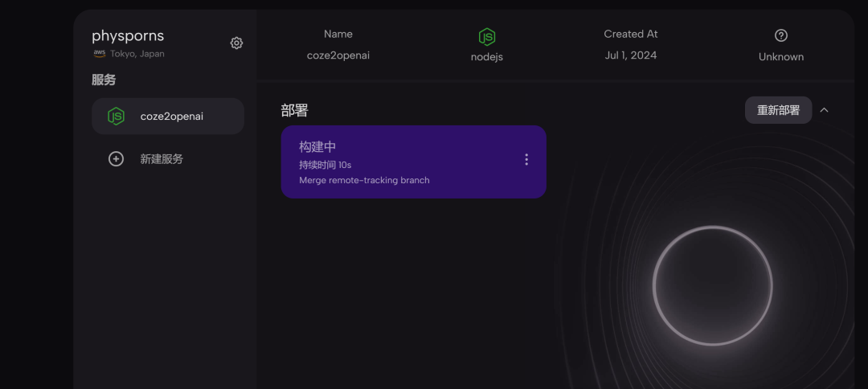Click the Created At column label
The height and width of the screenshot is (389, 868).
tap(631, 35)
